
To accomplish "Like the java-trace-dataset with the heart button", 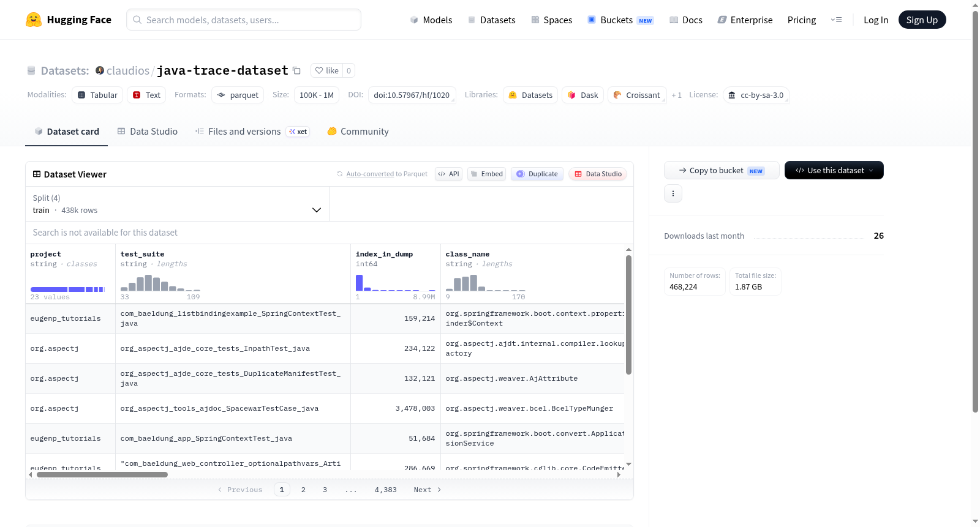I will (326, 70).
